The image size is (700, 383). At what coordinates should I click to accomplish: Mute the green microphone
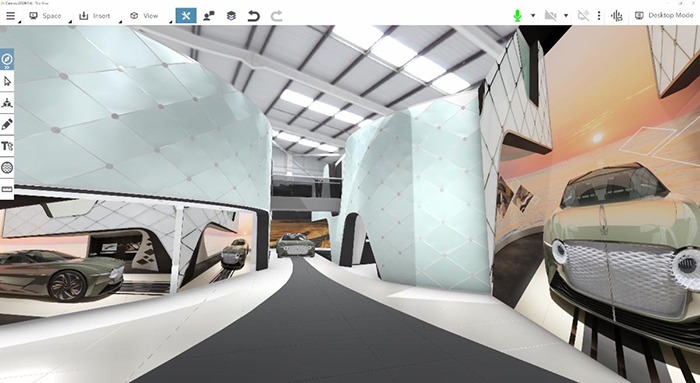(517, 16)
